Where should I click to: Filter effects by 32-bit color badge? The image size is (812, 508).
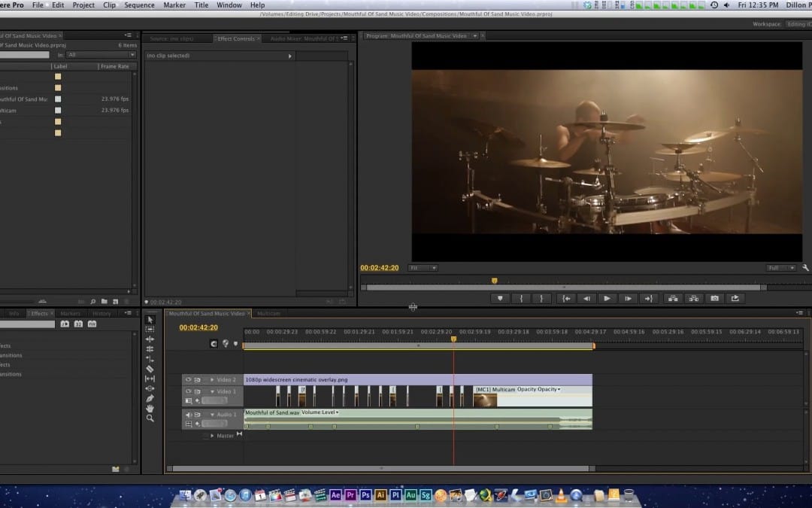(78, 324)
